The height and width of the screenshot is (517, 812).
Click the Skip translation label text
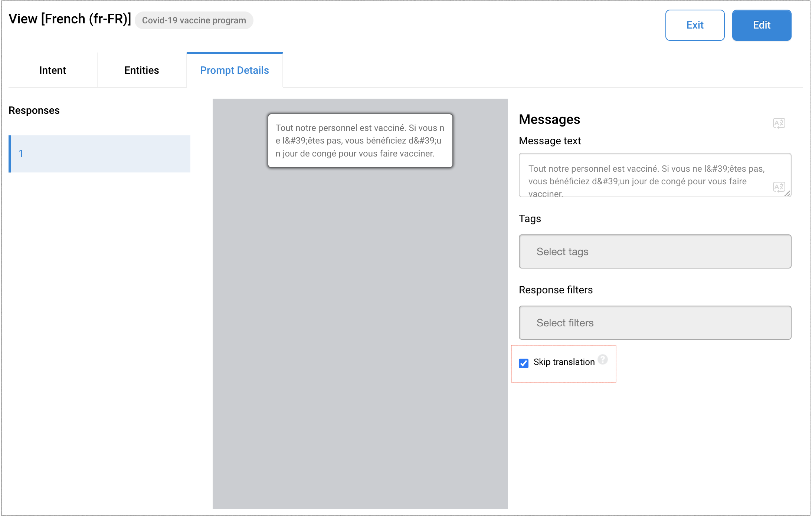(564, 362)
